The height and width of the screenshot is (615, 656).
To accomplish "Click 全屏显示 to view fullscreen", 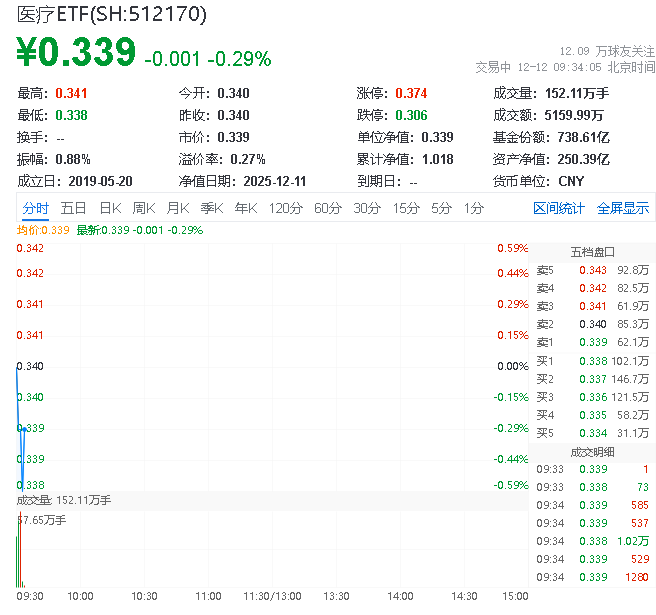I will point(623,208).
